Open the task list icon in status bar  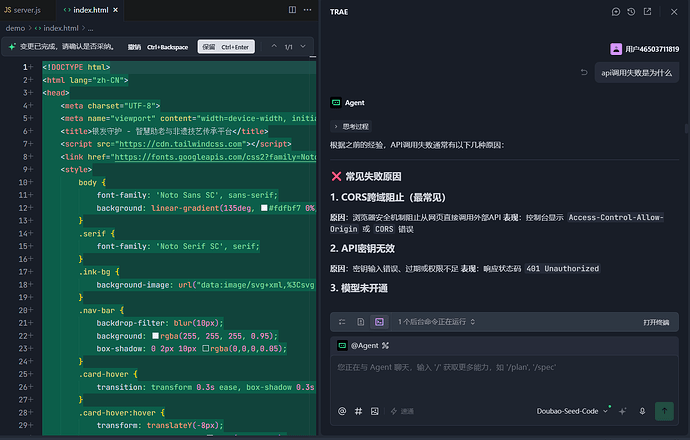click(342, 322)
